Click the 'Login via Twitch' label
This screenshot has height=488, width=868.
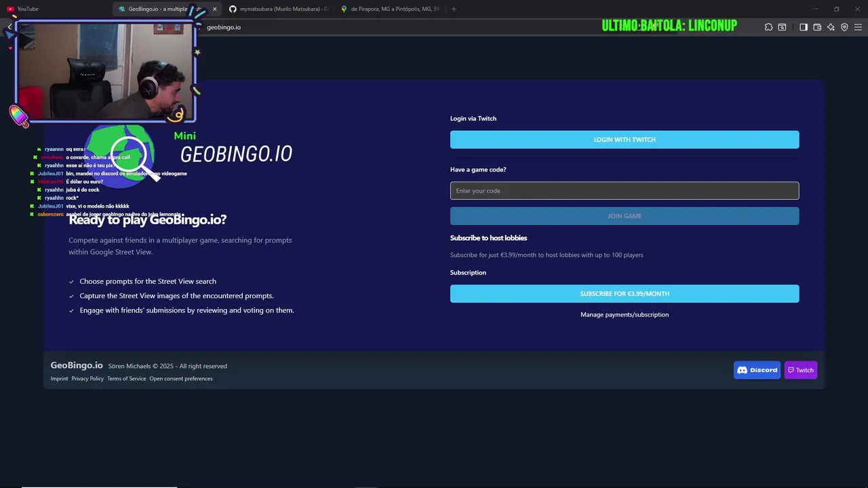pos(473,119)
